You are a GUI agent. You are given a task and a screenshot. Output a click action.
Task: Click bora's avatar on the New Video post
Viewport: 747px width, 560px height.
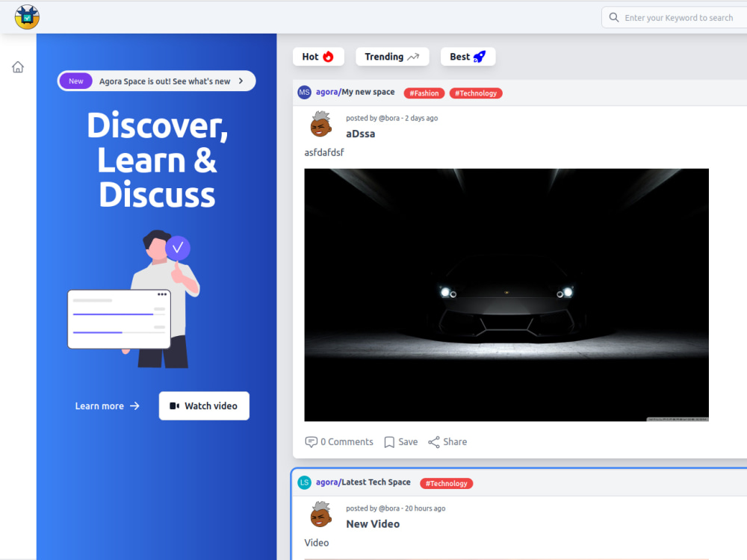point(321,514)
